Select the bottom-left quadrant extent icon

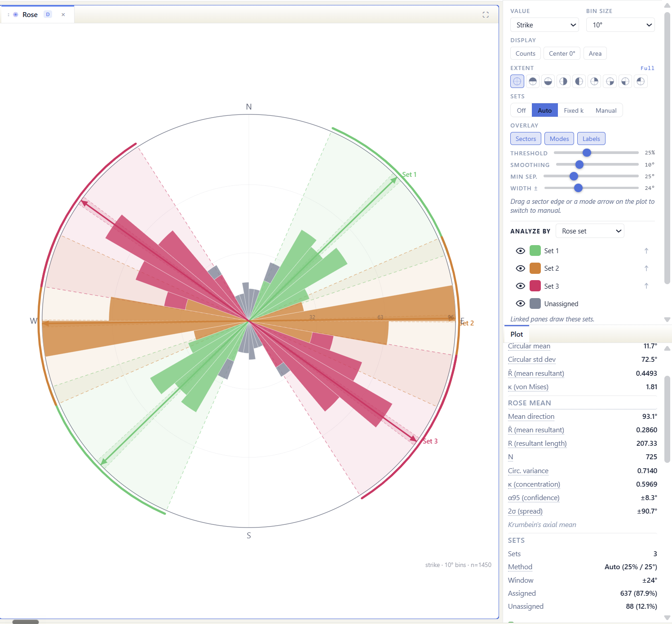[625, 81]
